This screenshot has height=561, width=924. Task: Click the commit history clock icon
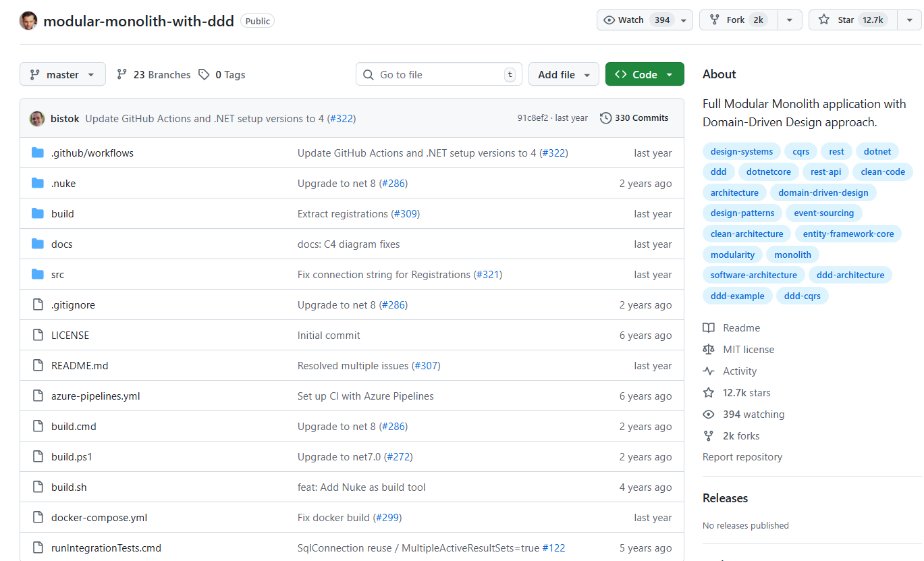pos(605,118)
